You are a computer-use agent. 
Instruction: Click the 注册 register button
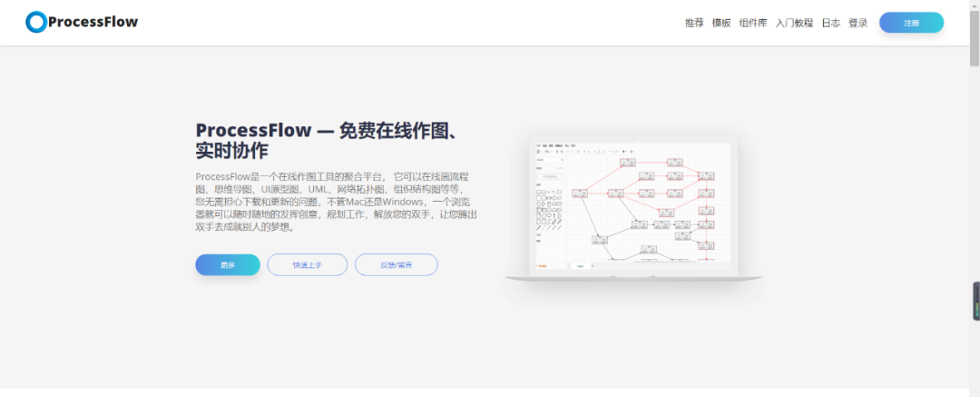point(911,23)
